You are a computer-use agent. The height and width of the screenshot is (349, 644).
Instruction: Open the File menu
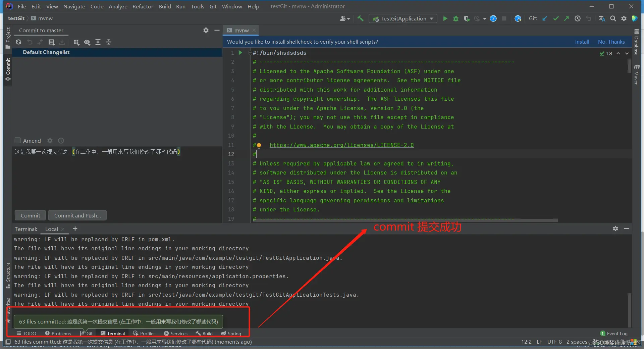click(x=22, y=6)
